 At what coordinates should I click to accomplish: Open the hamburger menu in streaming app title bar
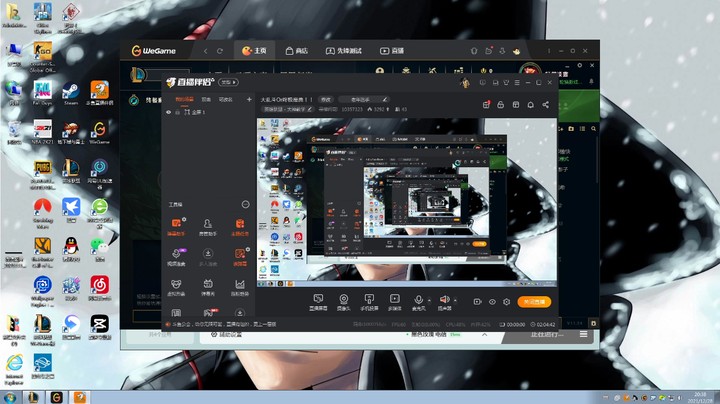click(517, 83)
